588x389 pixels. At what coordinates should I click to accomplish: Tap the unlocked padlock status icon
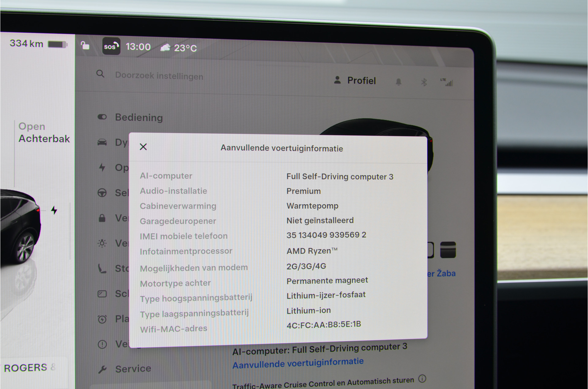[85, 46]
